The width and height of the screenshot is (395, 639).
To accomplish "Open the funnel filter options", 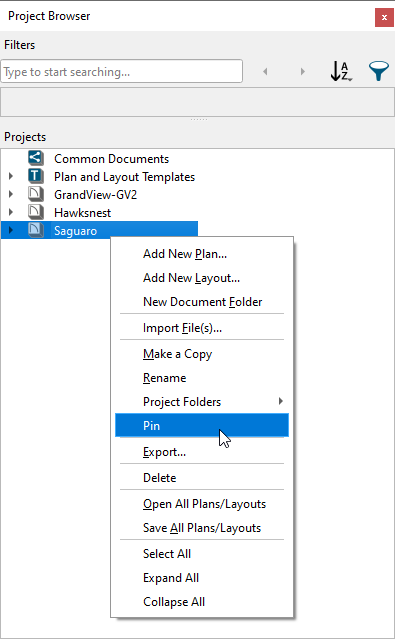I will pyautogui.click(x=379, y=71).
